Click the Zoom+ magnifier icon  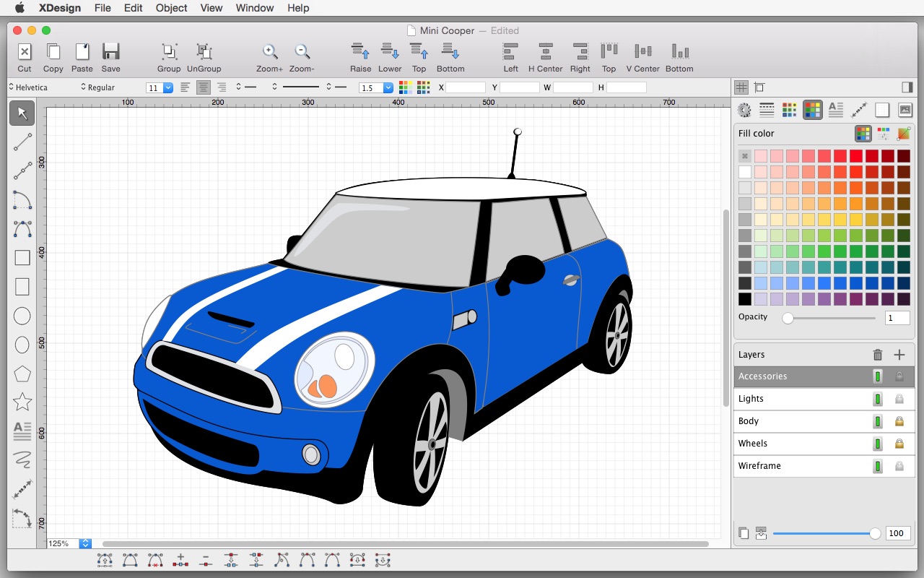coord(269,52)
